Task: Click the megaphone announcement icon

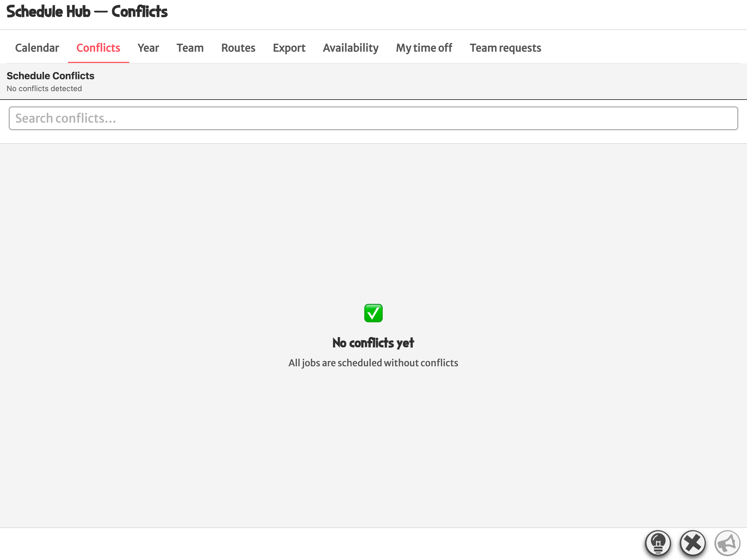Action: click(727, 543)
